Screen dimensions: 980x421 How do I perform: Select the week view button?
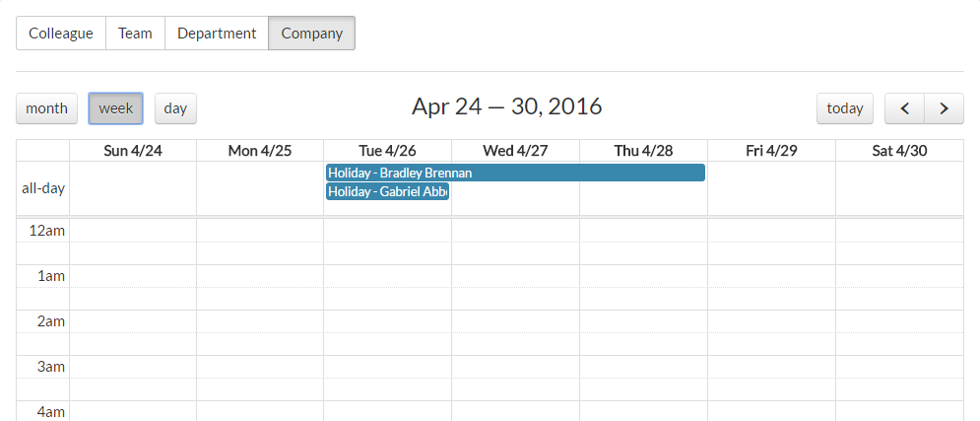116,108
